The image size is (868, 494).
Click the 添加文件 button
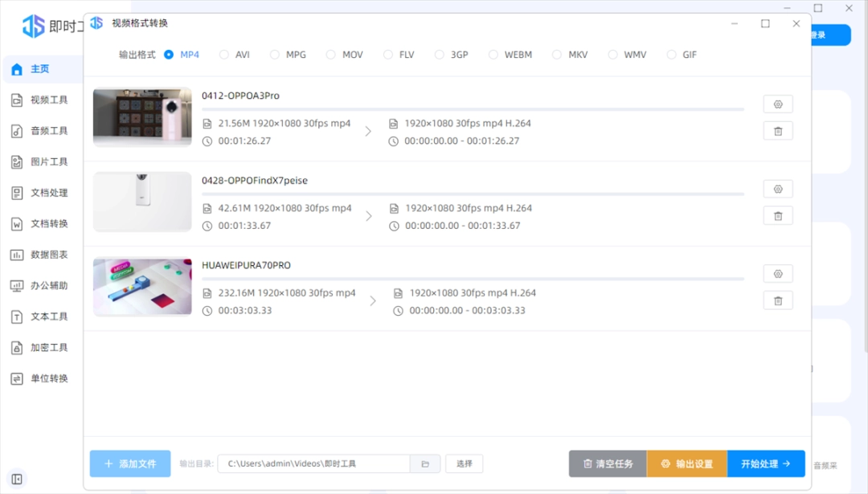(x=130, y=463)
